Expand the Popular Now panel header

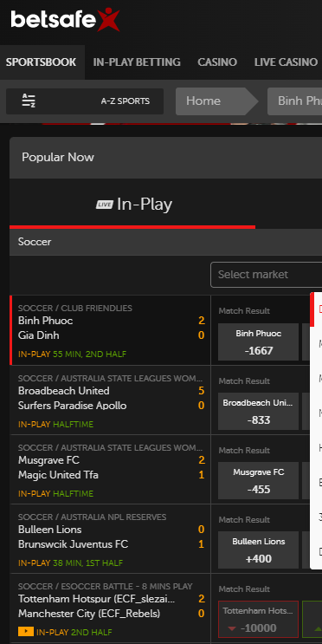(165, 157)
